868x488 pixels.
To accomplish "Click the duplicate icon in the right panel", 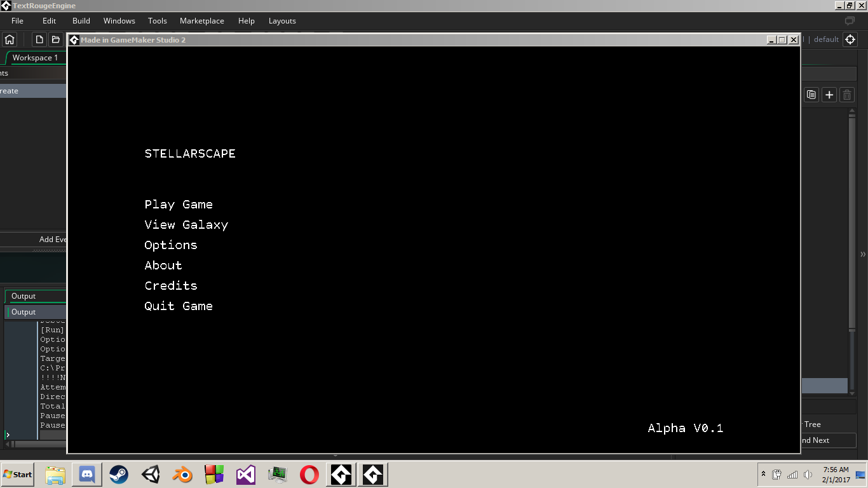I will 811,94.
